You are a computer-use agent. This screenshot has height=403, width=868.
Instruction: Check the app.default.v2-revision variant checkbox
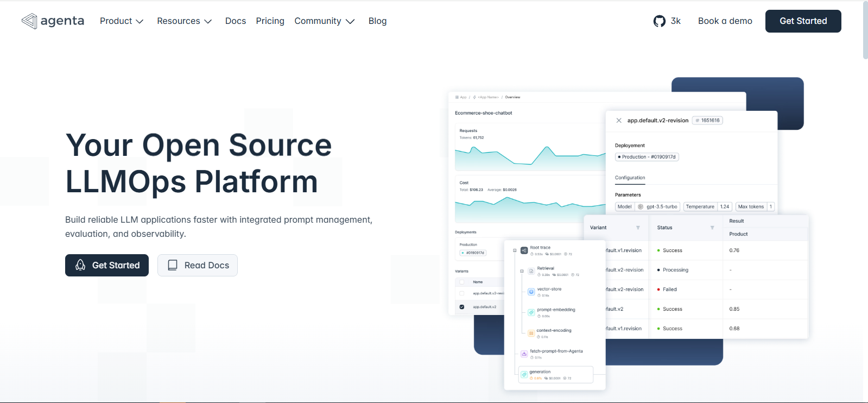point(462,293)
